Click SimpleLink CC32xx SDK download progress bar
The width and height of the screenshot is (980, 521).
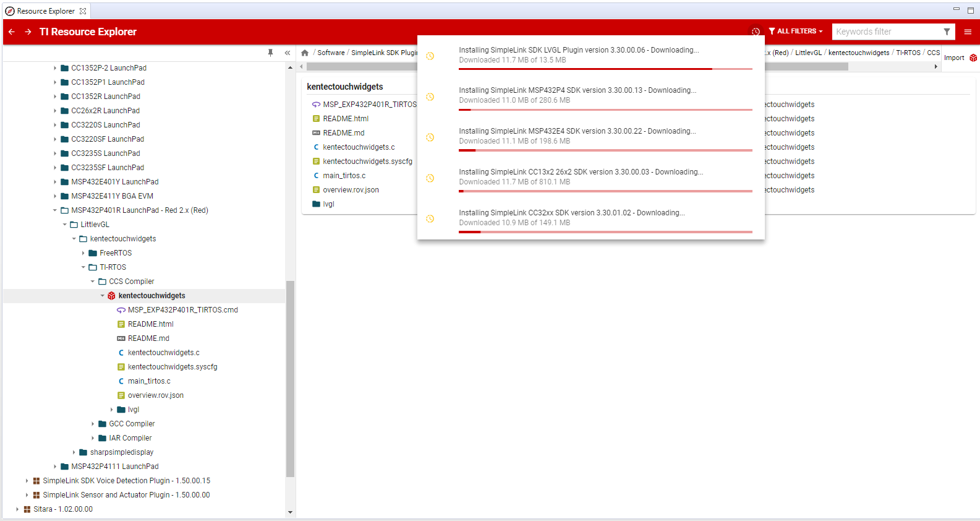pos(605,232)
